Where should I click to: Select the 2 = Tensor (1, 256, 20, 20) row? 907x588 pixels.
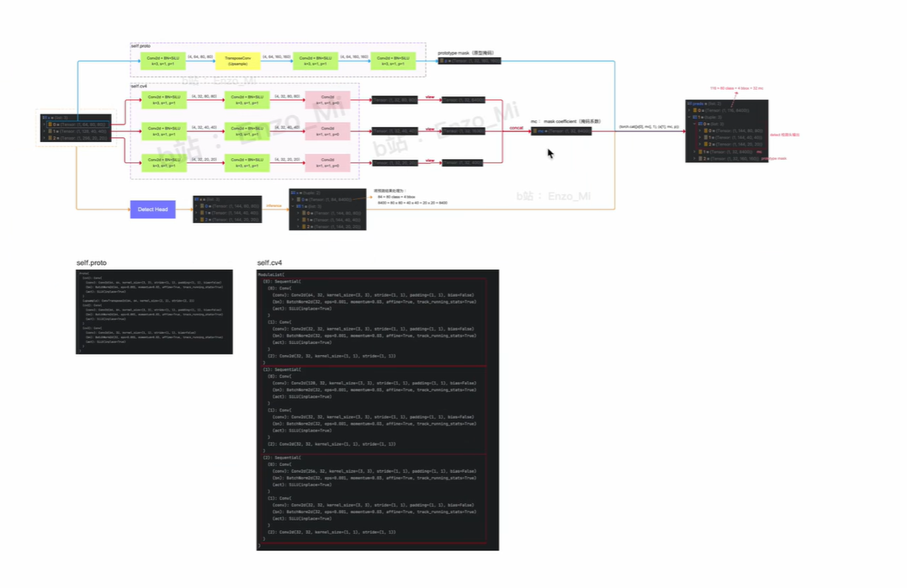coord(77,138)
